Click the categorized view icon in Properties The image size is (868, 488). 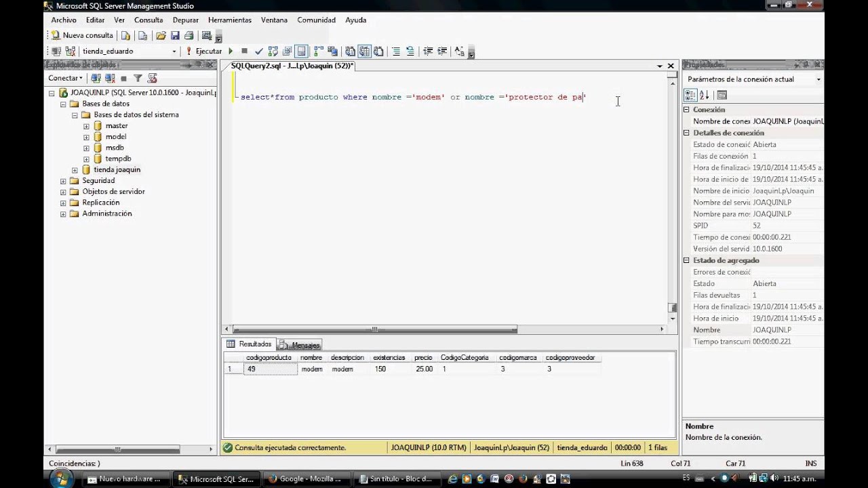(x=691, y=95)
